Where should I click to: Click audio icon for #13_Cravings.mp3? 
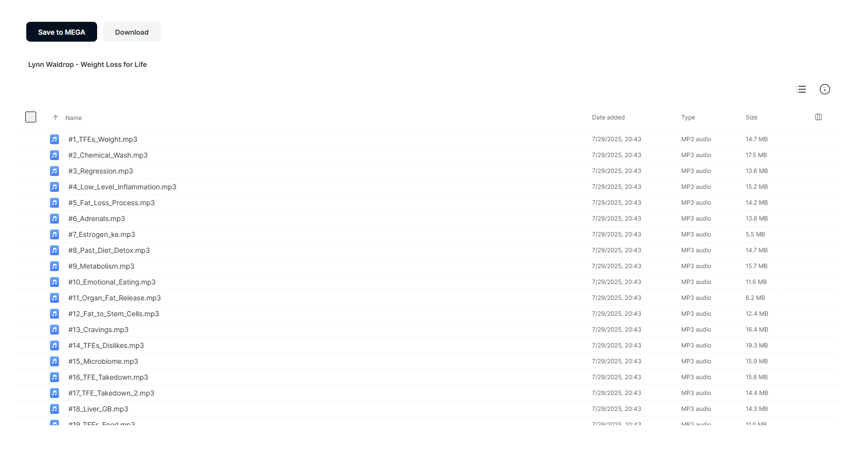pyautogui.click(x=54, y=330)
